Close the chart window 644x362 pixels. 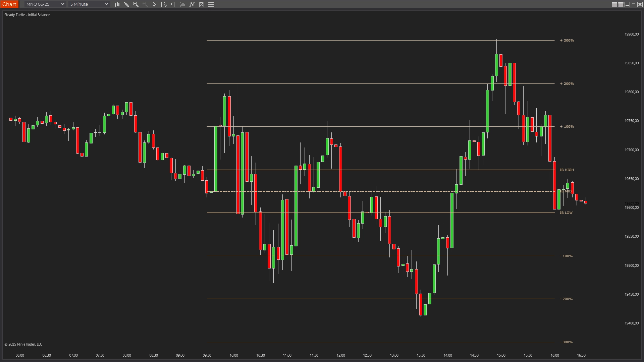coord(640,4)
